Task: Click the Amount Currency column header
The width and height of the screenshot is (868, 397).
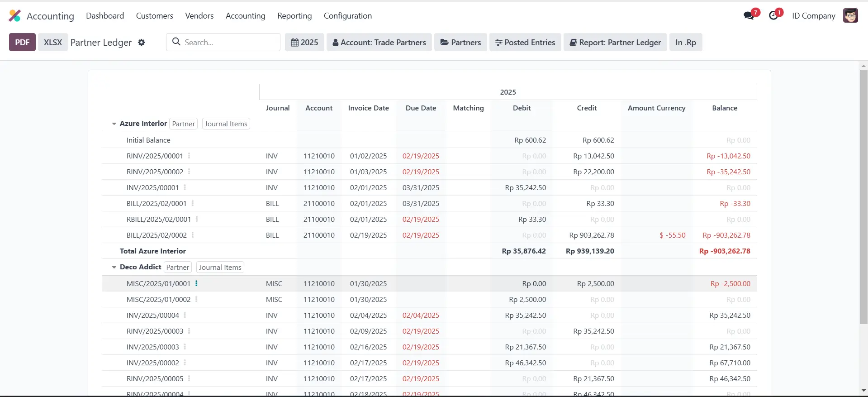Action: point(656,108)
